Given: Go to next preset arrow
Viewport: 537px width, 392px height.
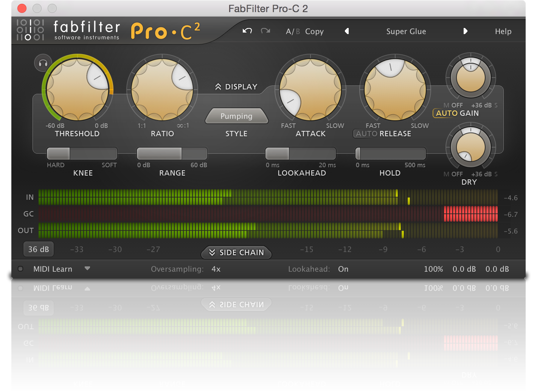Looking at the screenshot, I should click(x=465, y=31).
